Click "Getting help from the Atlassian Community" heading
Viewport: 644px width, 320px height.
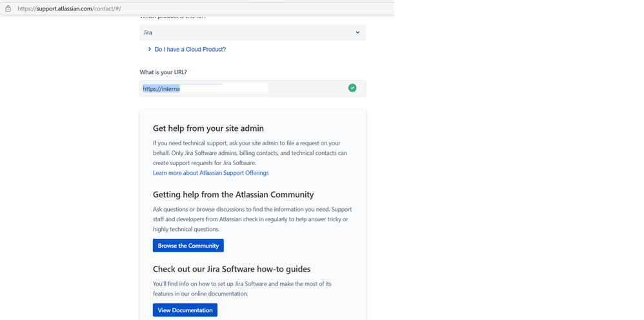234,195
